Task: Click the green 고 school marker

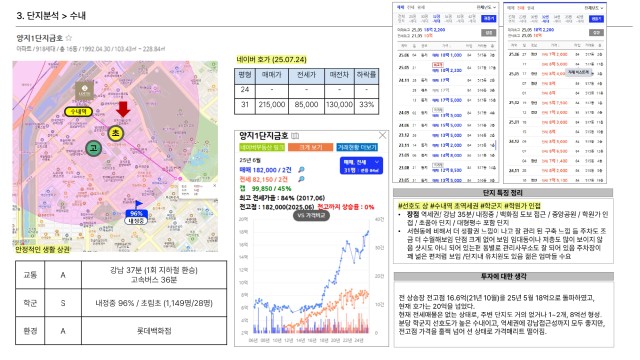Action: (x=93, y=148)
